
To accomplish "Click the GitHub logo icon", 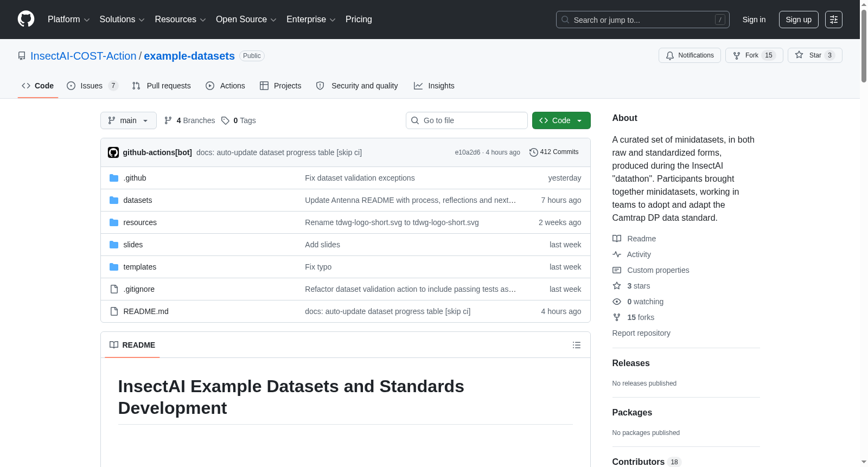I will [26, 20].
